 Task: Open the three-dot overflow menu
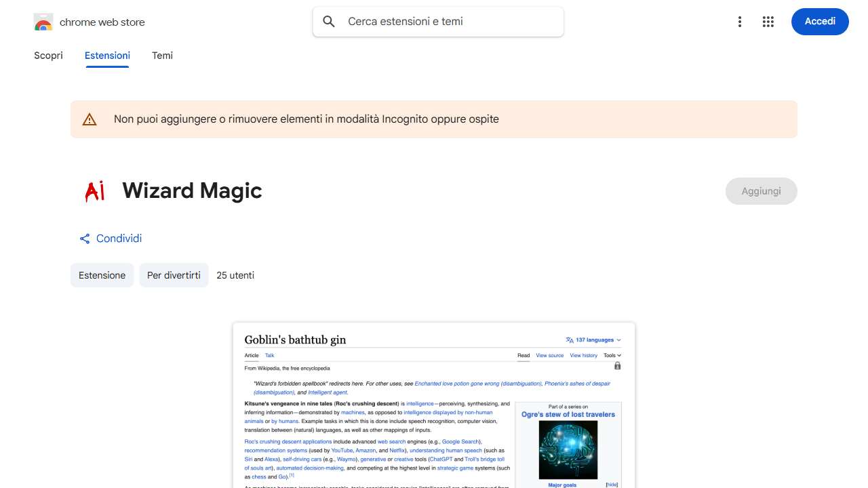[x=739, y=21]
